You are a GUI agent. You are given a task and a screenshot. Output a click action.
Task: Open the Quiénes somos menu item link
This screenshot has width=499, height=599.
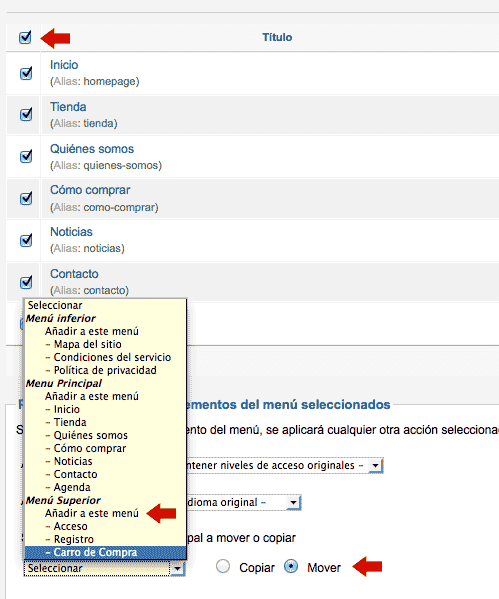tap(92, 149)
